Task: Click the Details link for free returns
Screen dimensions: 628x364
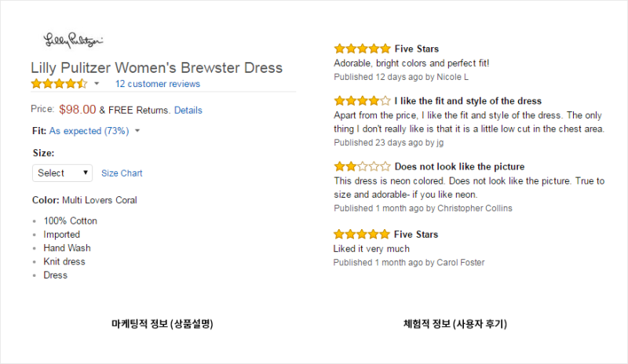Action: coord(188,110)
